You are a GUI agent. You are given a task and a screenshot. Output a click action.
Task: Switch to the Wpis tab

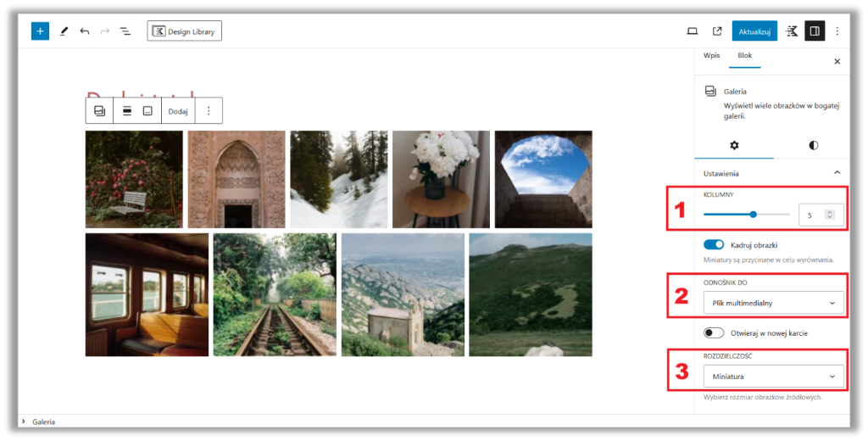click(x=711, y=55)
